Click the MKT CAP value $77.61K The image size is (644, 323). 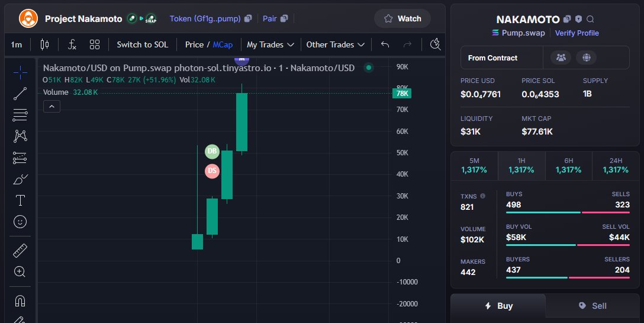pyautogui.click(x=537, y=132)
